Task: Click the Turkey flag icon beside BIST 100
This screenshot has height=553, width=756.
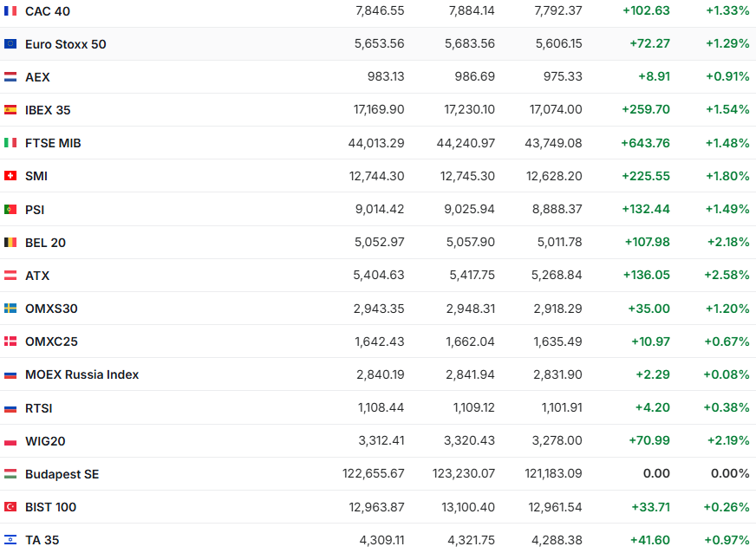Action: click(10, 507)
